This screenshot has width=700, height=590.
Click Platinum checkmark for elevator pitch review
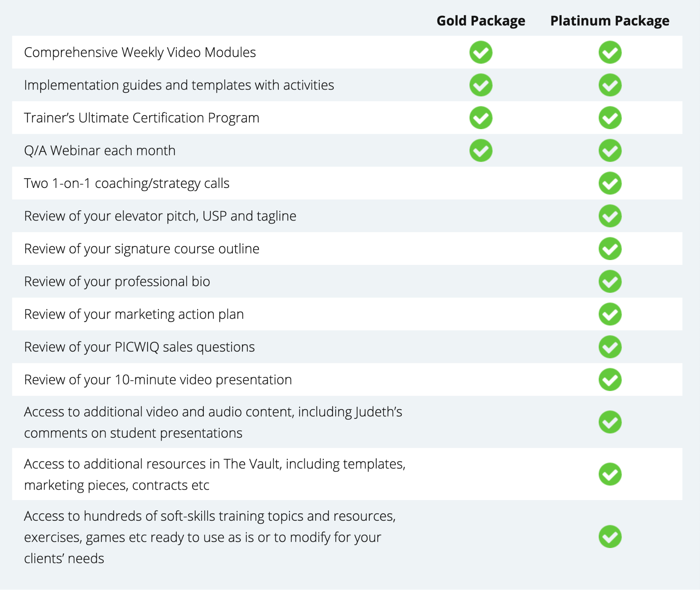tap(610, 216)
